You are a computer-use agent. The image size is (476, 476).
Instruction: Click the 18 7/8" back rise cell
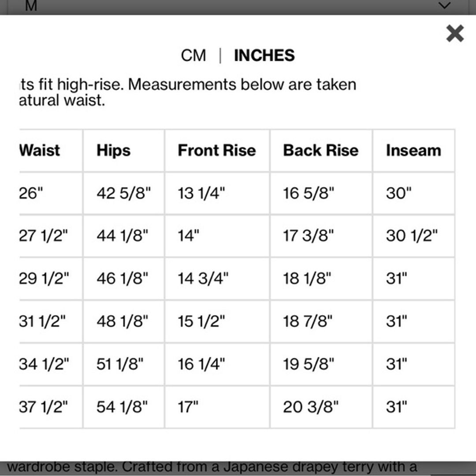(x=308, y=321)
